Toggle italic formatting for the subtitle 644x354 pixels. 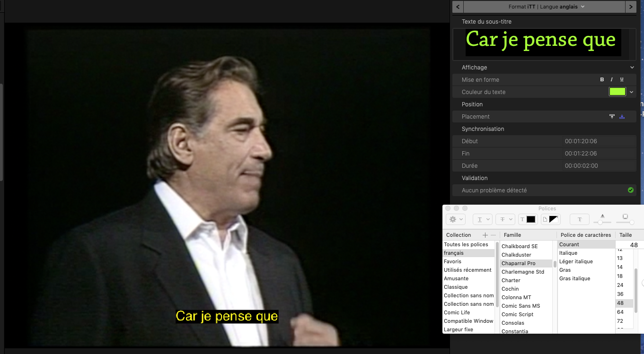[x=611, y=80]
